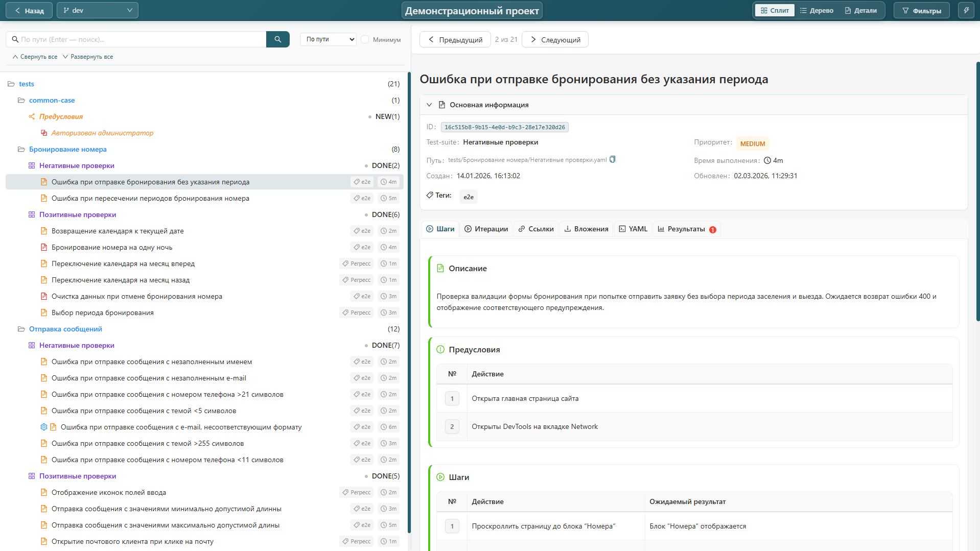The height and width of the screenshot is (551, 980).
Task: Click the tests root folder icon
Action: click(11, 84)
